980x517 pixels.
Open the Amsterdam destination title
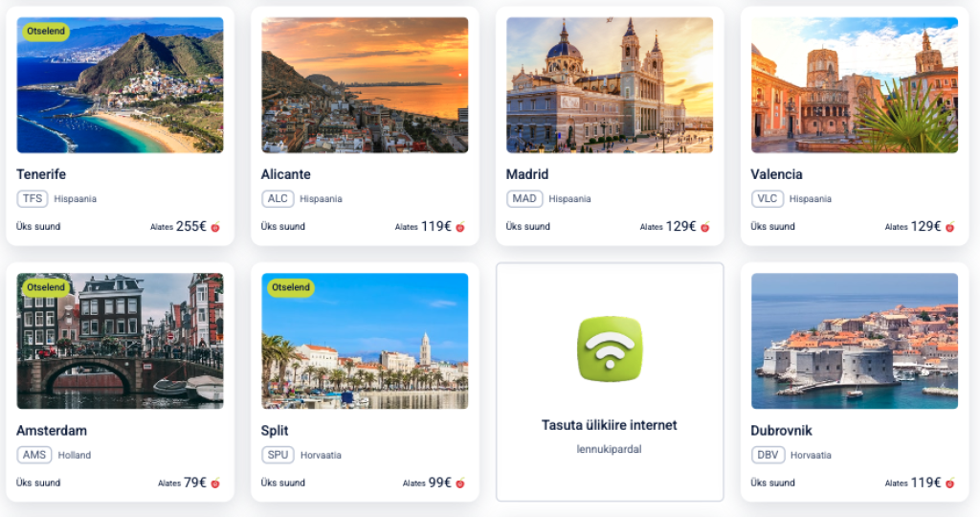(x=52, y=431)
